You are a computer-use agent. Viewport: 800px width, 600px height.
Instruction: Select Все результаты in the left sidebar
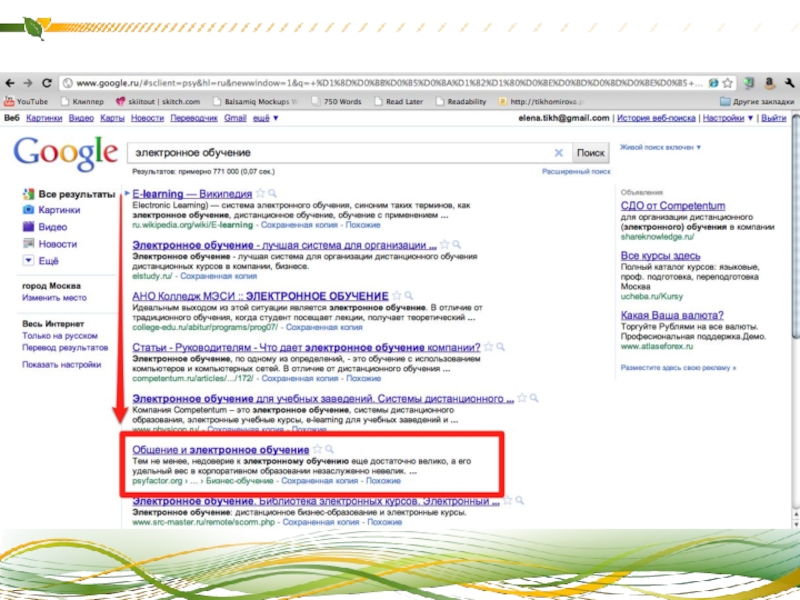coord(69,194)
